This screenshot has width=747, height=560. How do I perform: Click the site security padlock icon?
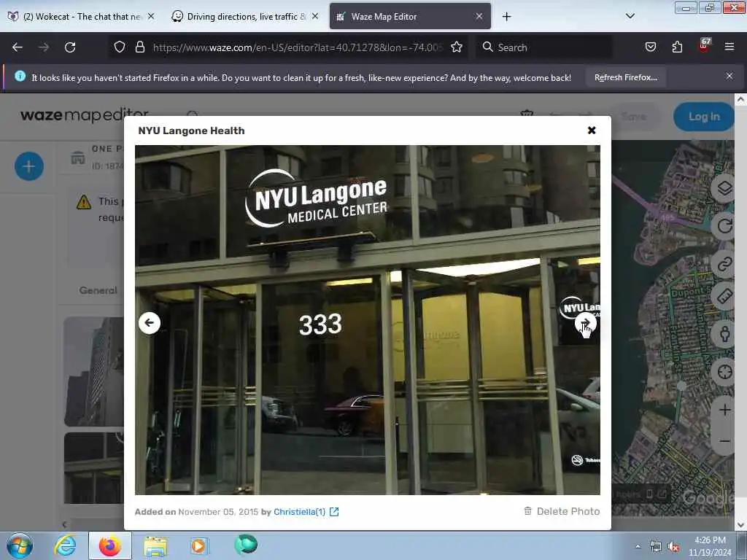click(139, 47)
